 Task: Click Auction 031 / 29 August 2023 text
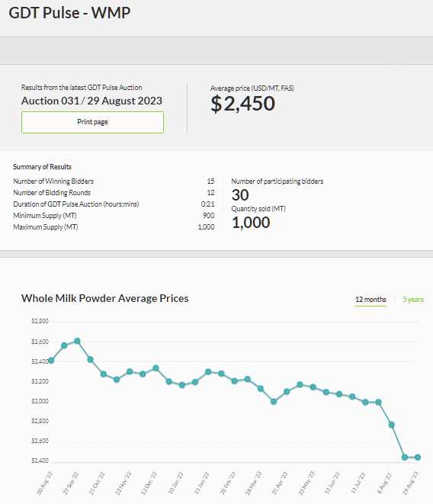91,101
